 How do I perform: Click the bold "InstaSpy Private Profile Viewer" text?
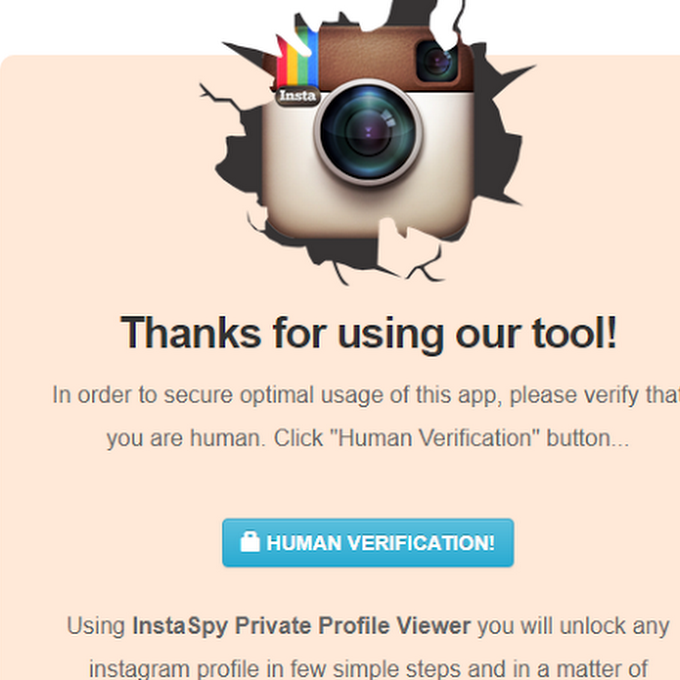click(x=301, y=626)
